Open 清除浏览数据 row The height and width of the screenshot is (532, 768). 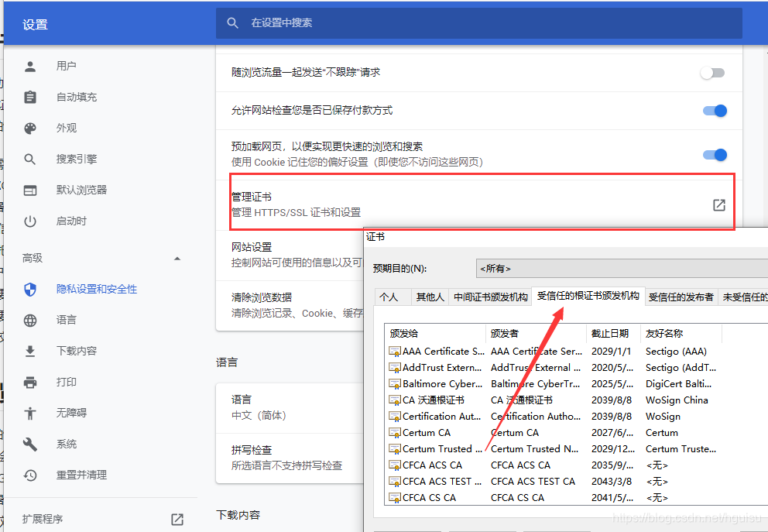click(290, 305)
